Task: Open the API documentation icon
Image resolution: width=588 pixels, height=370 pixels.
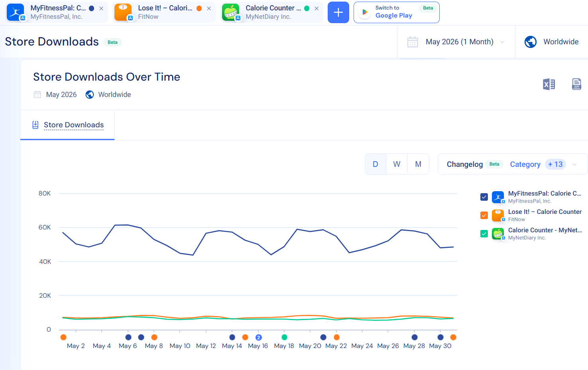Action: 576,84
